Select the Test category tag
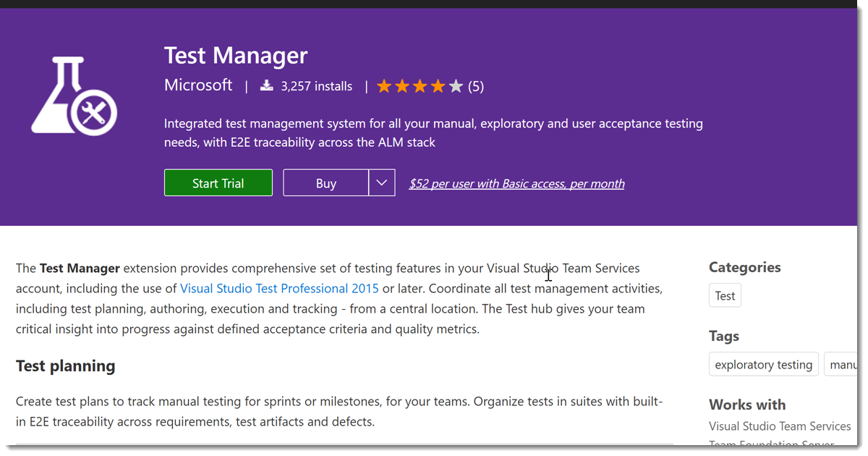 (725, 296)
